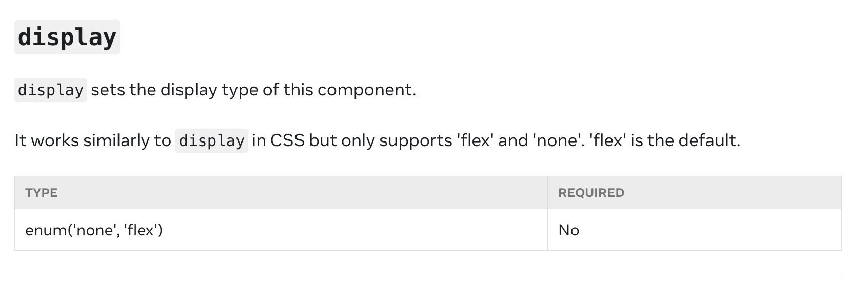Image resolution: width=868 pixels, height=284 pixels.
Task: Select the enum('none', 'flex') table cell
Action: (94, 230)
